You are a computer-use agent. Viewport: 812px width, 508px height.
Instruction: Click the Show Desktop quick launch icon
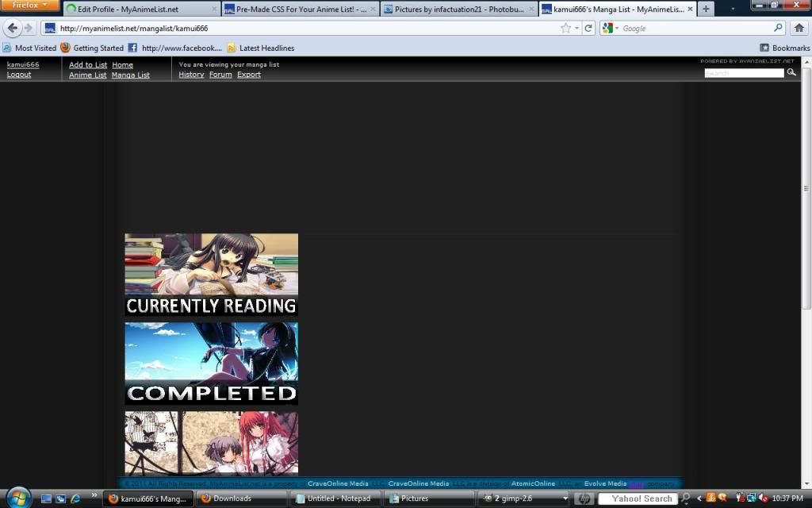[46, 498]
